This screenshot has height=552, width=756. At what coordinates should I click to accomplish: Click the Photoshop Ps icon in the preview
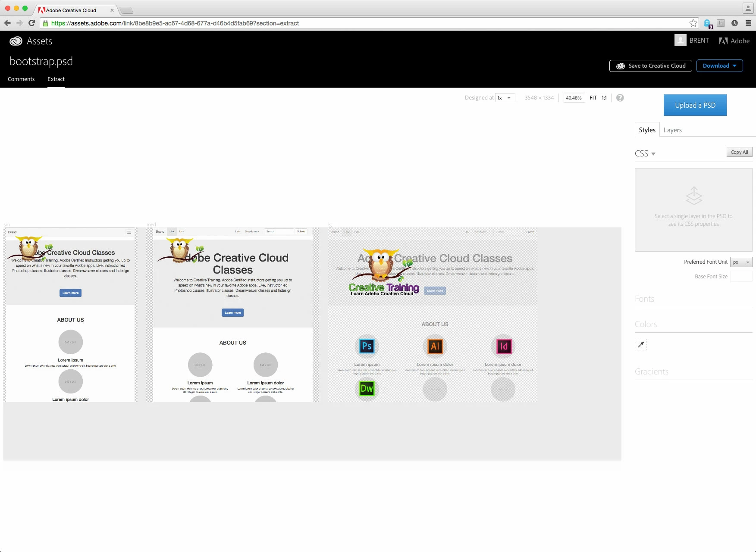tap(367, 346)
